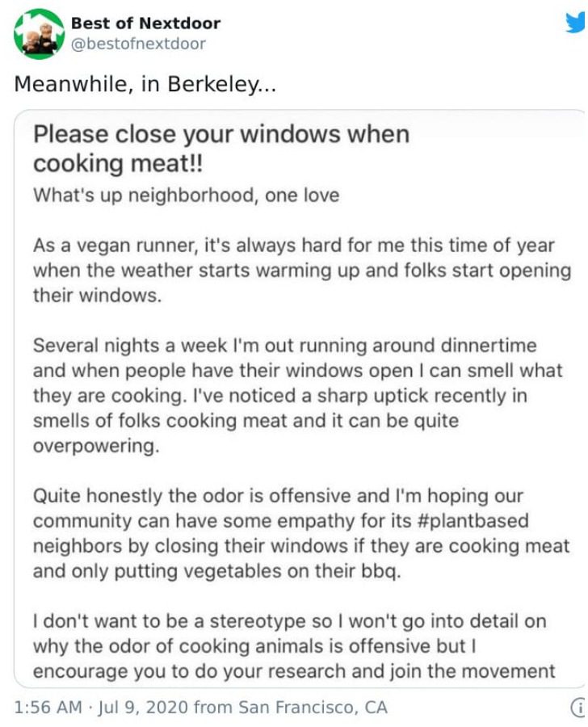The width and height of the screenshot is (588, 727).
Task: Open the Best of Nextdoor profile avatar
Action: click(39, 34)
